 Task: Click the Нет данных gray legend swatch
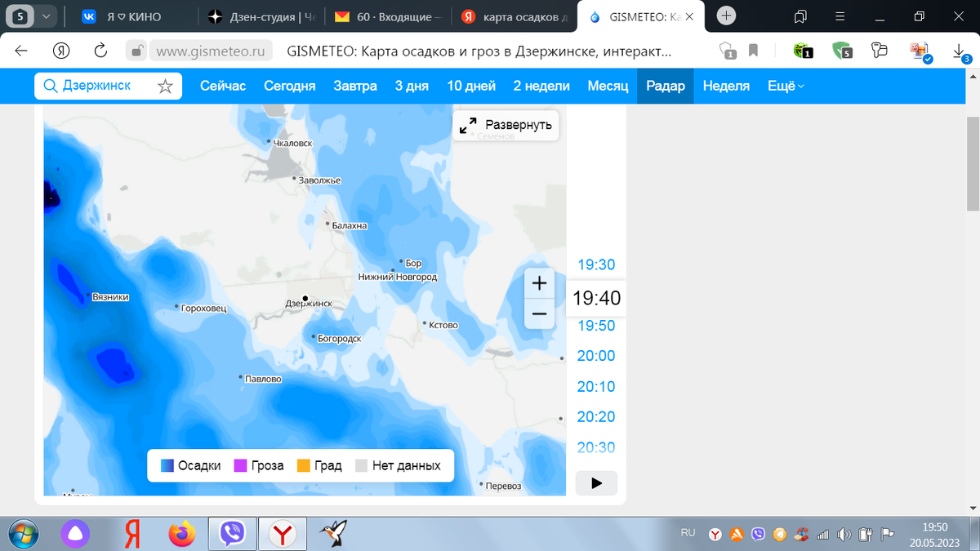pyautogui.click(x=361, y=466)
